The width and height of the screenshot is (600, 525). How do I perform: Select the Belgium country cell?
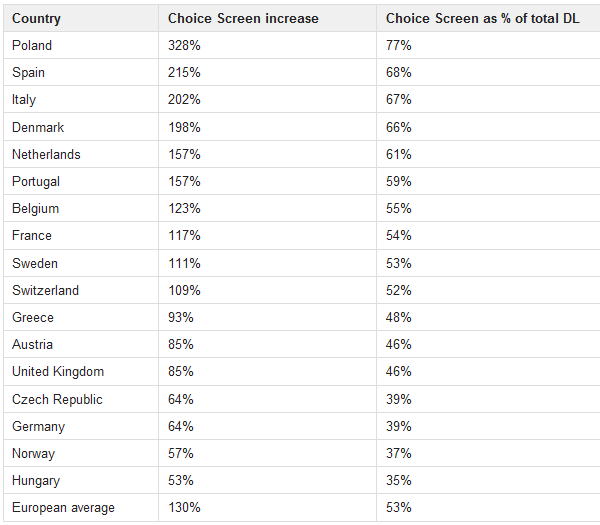tap(35, 208)
